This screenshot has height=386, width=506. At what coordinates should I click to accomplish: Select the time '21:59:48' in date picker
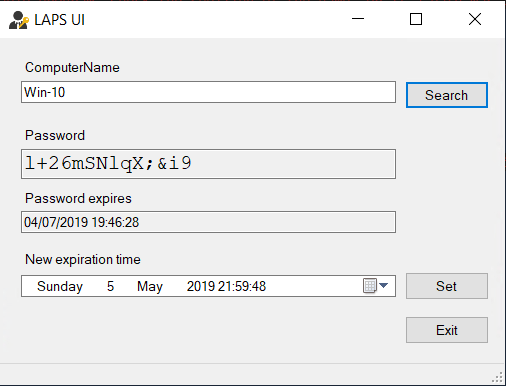coord(242,286)
